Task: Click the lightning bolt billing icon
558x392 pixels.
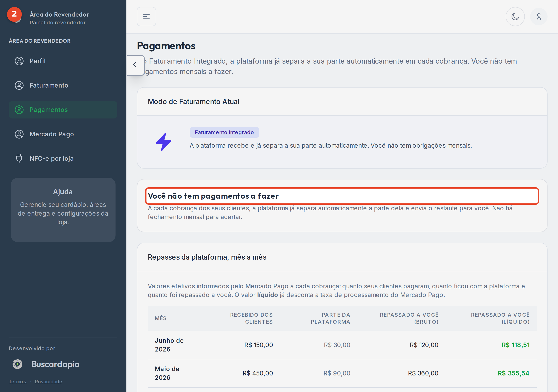Action: point(163,142)
